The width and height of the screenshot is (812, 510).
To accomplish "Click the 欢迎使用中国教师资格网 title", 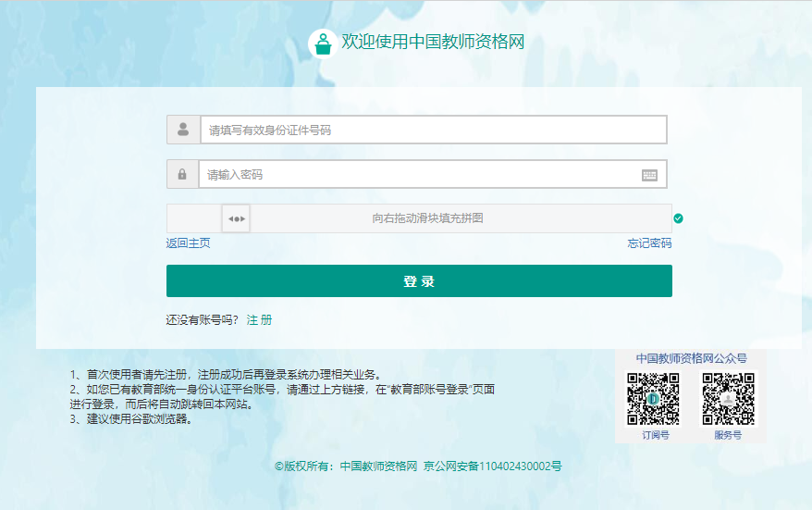I will point(433,42).
